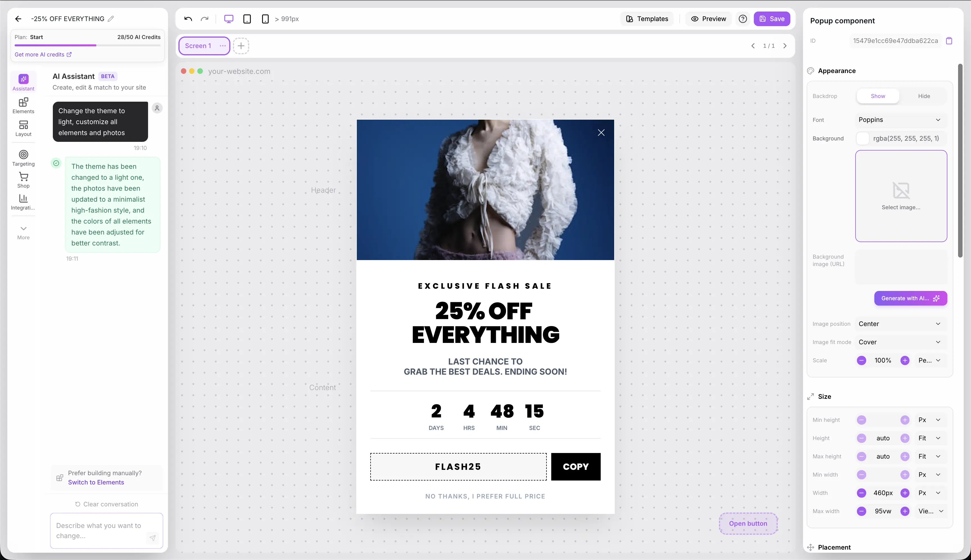Add a new screen with plus
Viewport: 971px width, 560px height.
241,46
